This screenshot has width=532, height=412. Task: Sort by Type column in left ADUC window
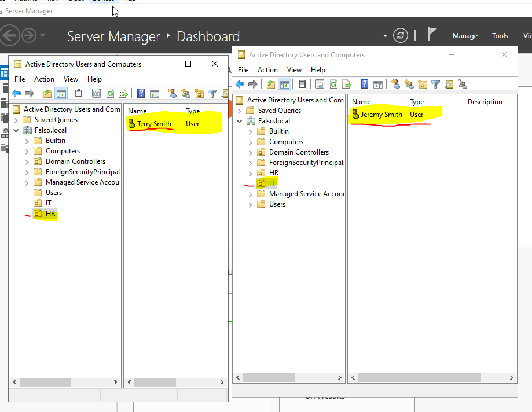(204, 111)
